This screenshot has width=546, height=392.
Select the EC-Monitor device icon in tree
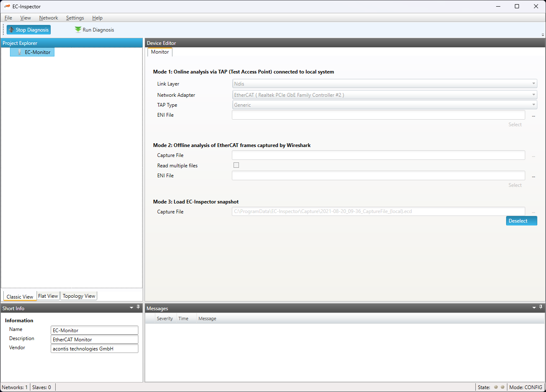[x=19, y=52]
